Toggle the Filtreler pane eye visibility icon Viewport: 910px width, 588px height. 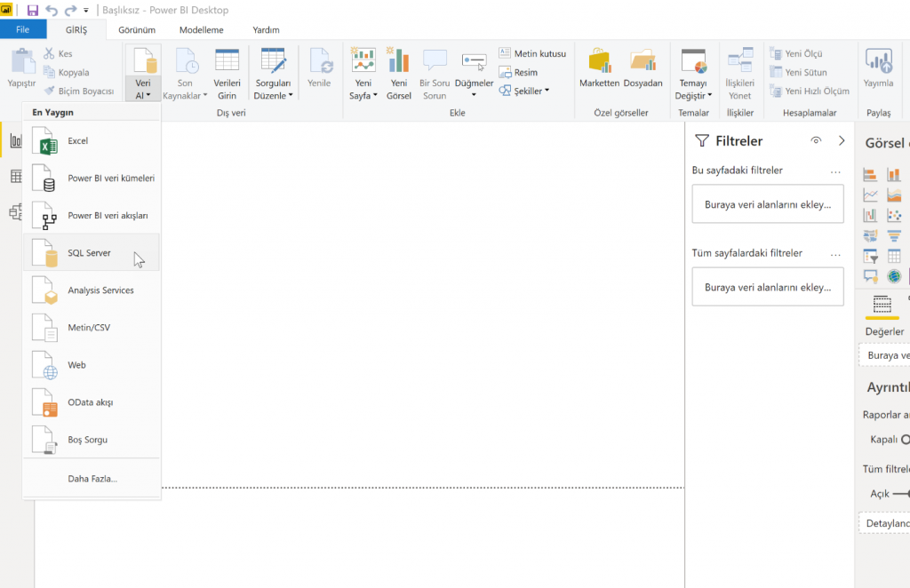point(816,140)
